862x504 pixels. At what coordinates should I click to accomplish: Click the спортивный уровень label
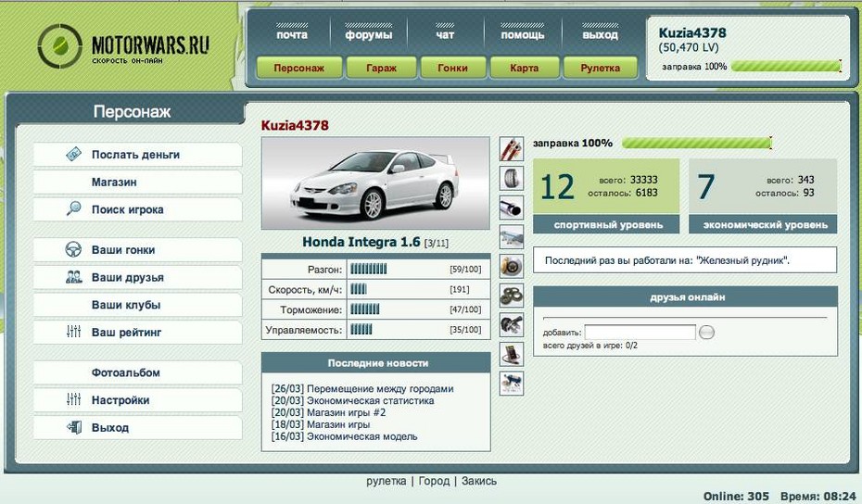click(x=606, y=225)
